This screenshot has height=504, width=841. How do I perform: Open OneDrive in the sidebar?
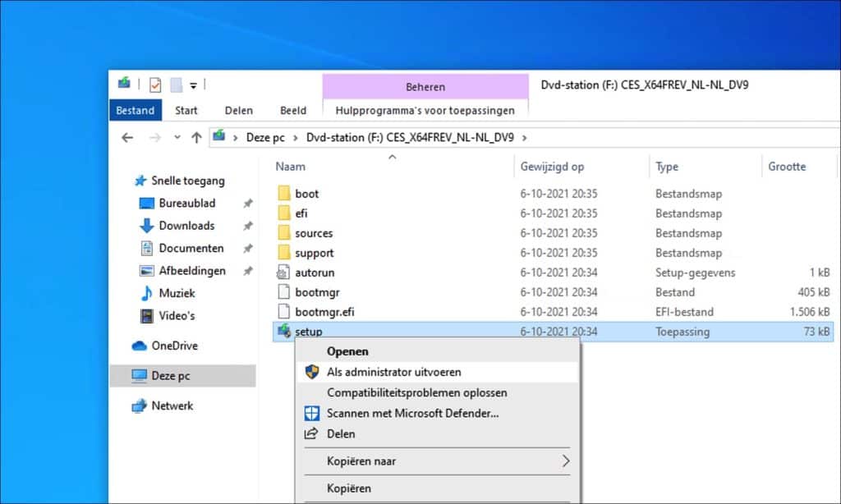[174, 346]
